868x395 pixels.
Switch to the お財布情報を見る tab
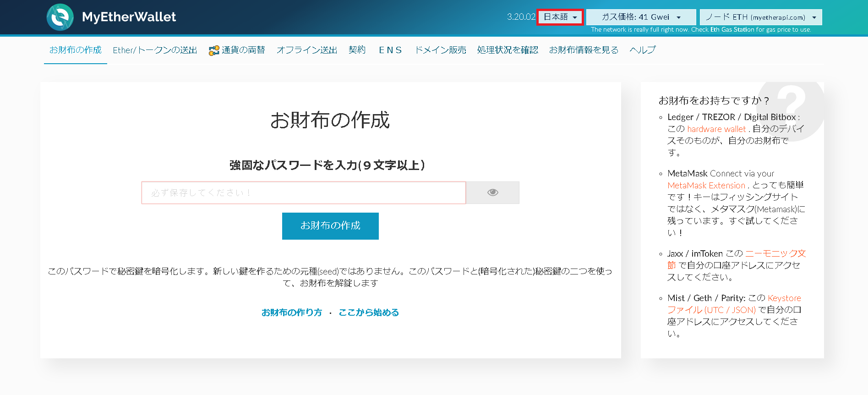(x=584, y=50)
